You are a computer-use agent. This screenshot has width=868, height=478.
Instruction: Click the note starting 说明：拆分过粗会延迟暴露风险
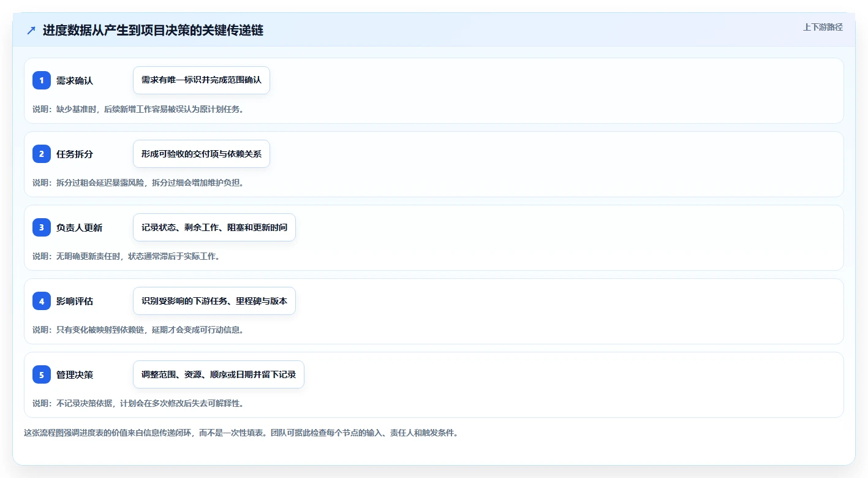[138, 183]
